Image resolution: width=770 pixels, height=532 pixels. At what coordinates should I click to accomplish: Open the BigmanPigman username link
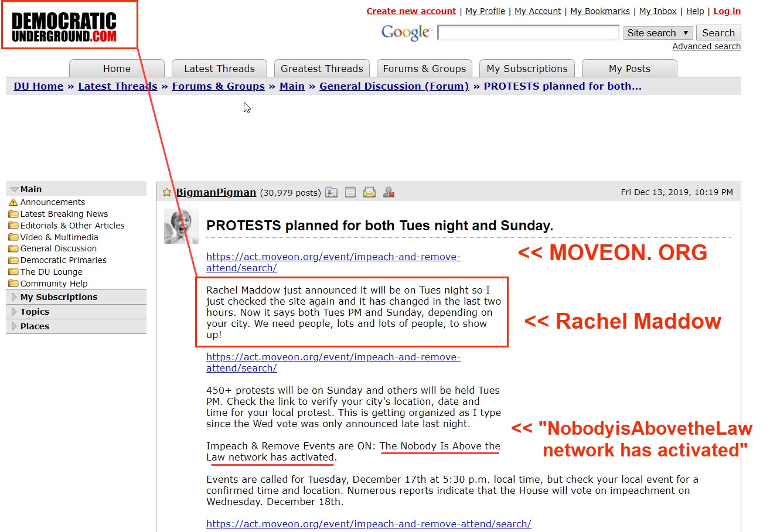pyautogui.click(x=216, y=192)
